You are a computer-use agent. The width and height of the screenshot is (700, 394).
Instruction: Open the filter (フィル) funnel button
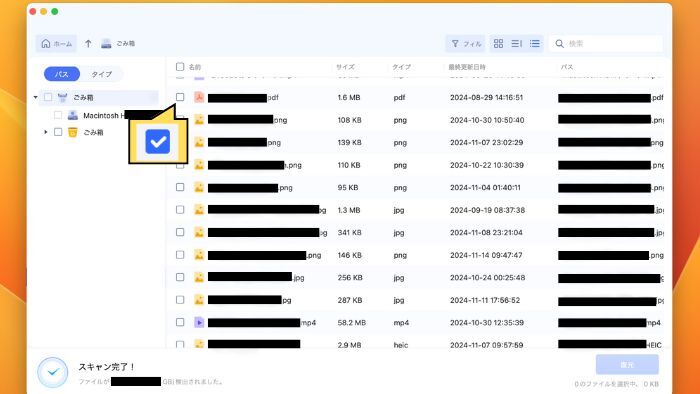[465, 44]
